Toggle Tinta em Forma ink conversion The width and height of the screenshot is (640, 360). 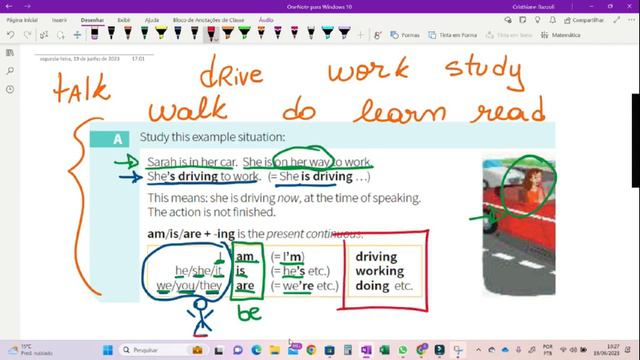click(x=452, y=36)
